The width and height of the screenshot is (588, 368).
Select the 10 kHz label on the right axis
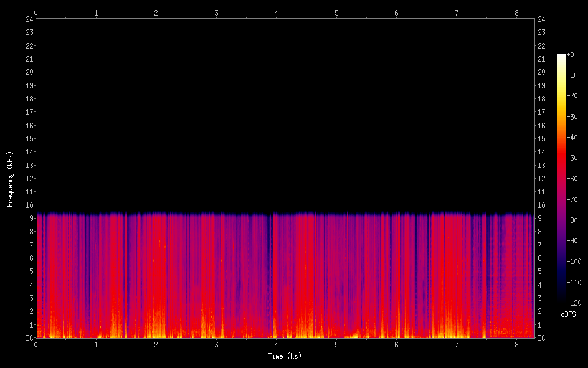tap(542, 205)
